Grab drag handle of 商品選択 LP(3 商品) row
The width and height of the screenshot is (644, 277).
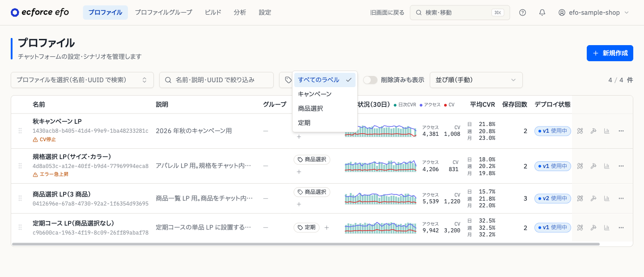[20, 198]
